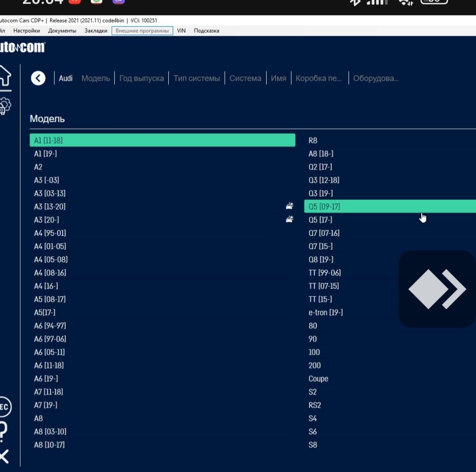Choose model A1 [11-18]
Screen dimensions: 476x472
[162, 140]
